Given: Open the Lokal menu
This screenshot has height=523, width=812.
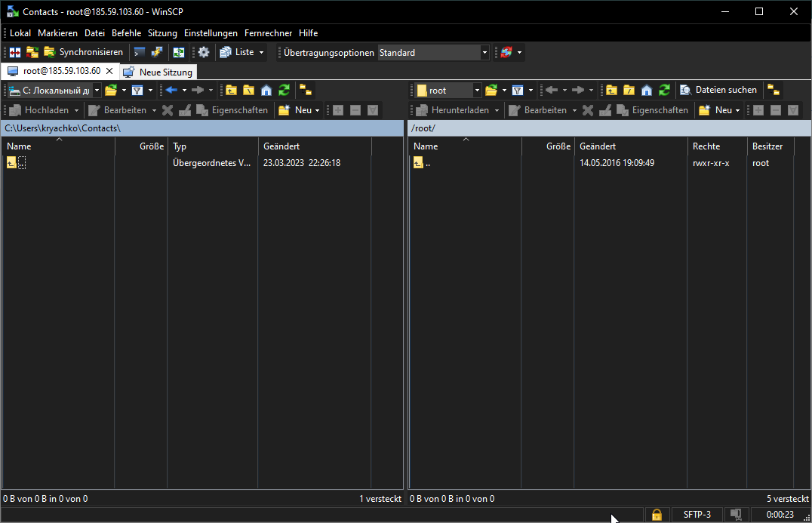Looking at the screenshot, I should (x=20, y=33).
